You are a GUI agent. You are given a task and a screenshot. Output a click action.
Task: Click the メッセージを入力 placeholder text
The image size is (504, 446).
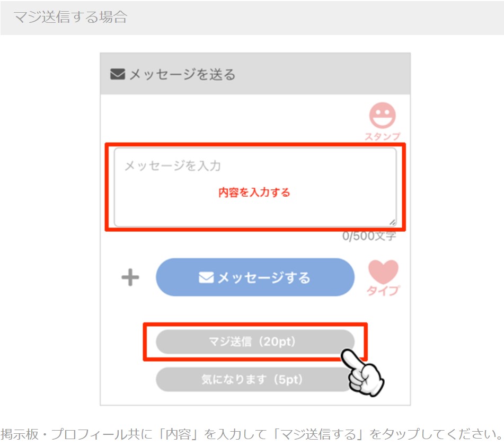click(x=173, y=166)
